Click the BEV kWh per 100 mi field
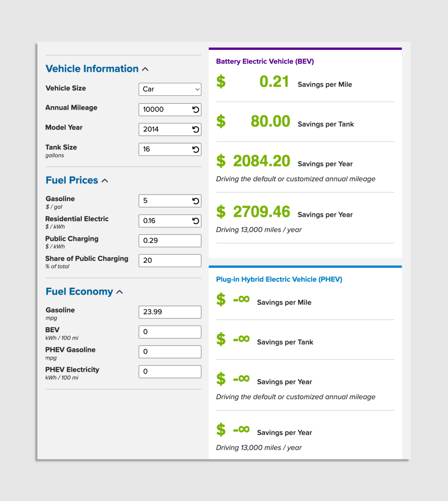The height and width of the screenshot is (501, 448). pos(170,332)
